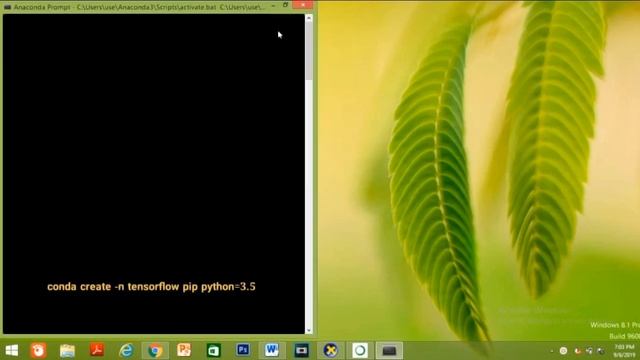Click the Anaconda Prompt scrollbar up arrow
Image resolution: width=640 pixels, height=360 pixels.
pos(309,18)
